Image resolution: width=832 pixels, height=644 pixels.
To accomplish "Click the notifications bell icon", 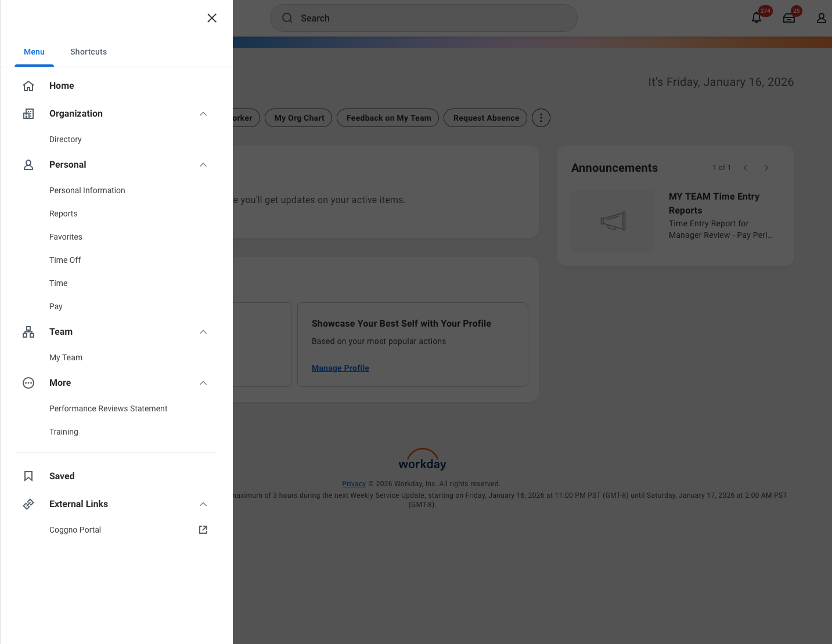I will pos(756,18).
